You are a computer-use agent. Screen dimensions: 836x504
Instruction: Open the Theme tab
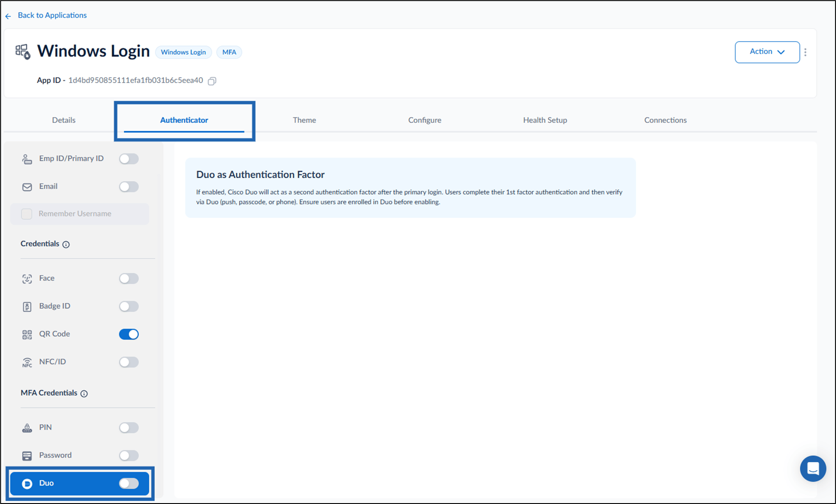click(304, 120)
